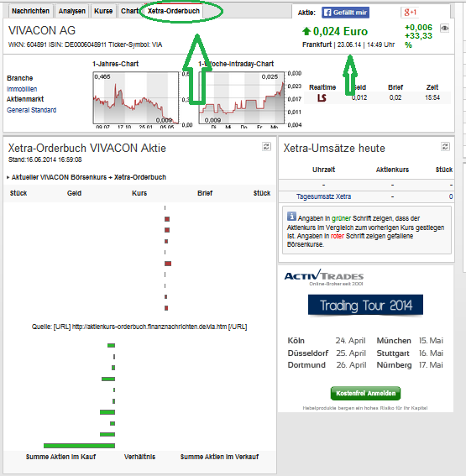466x476 pixels.
Task: Open the Kurse tab
Action: [x=103, y=11]
